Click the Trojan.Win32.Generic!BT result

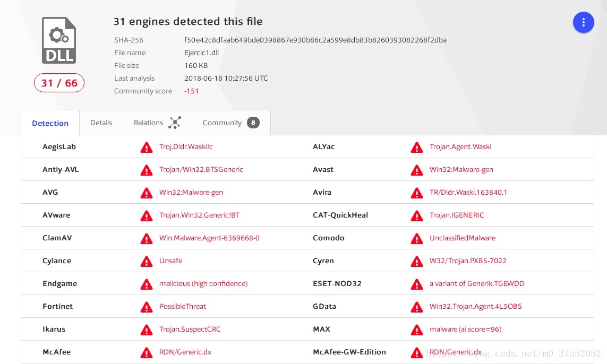tap(199, 215)
